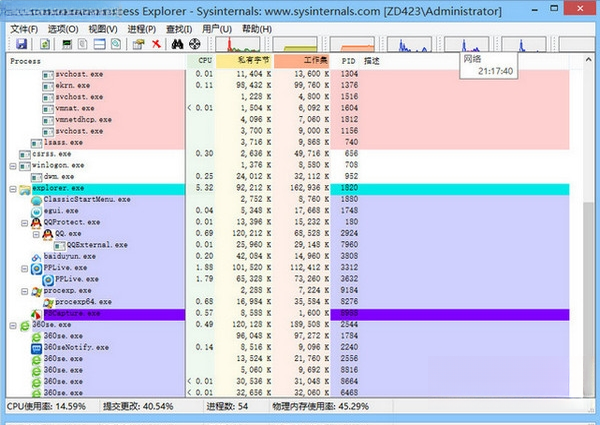Screen dimensions: 600x425
Task: Open the System Information toolbar icon
Action: (67, 44)
